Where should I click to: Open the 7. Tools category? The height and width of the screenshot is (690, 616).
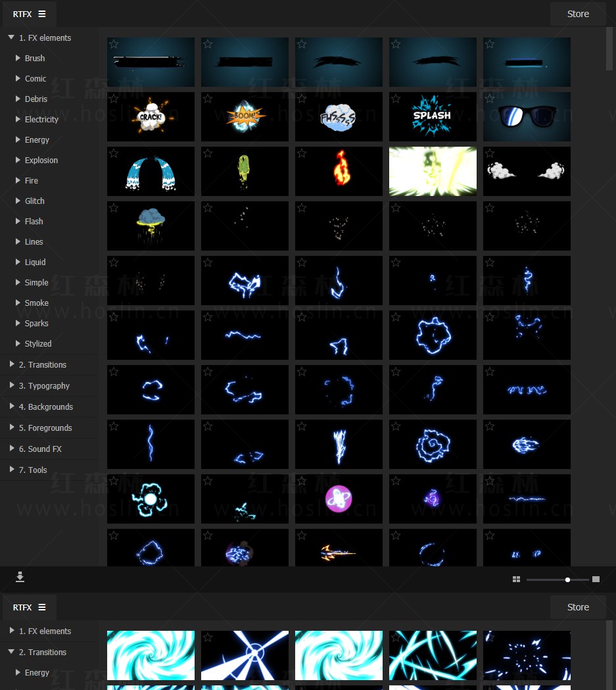[x=32, y=470]
